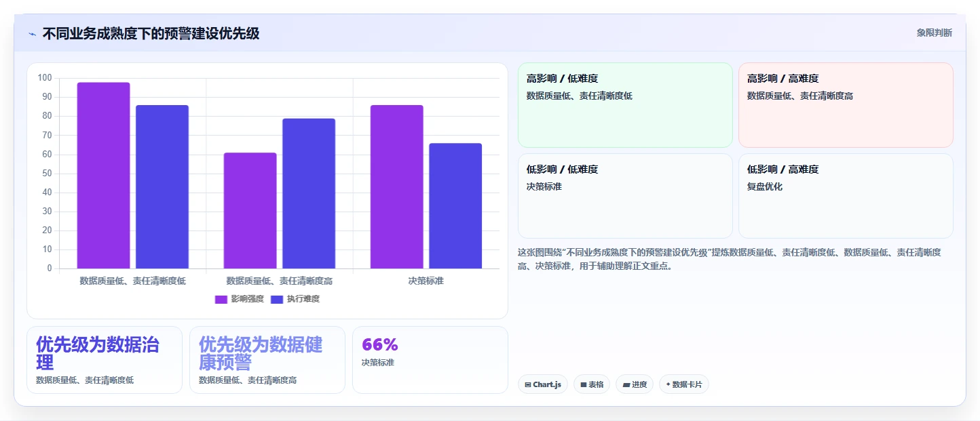980x421 pixels.
Task: Click the 决策标准 x-axis label
Action: [x=426, y=281]
